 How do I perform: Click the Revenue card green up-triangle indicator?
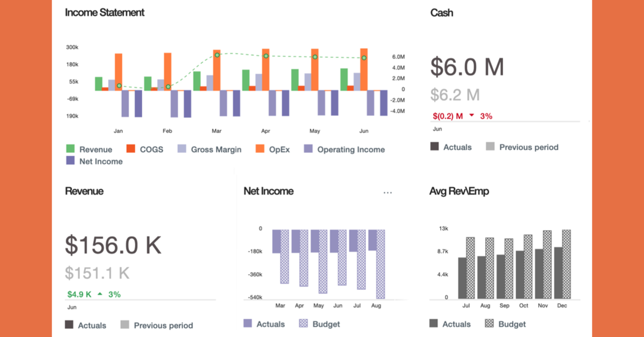[99, 294]
